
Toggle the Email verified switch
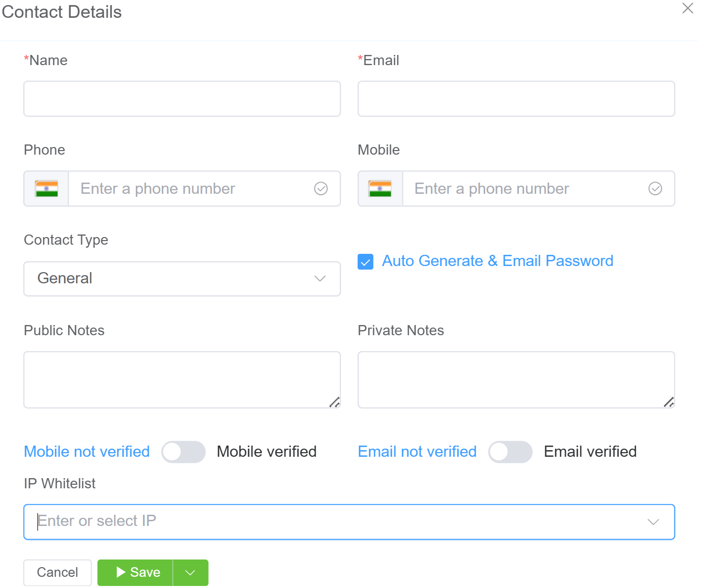[510, 452]
